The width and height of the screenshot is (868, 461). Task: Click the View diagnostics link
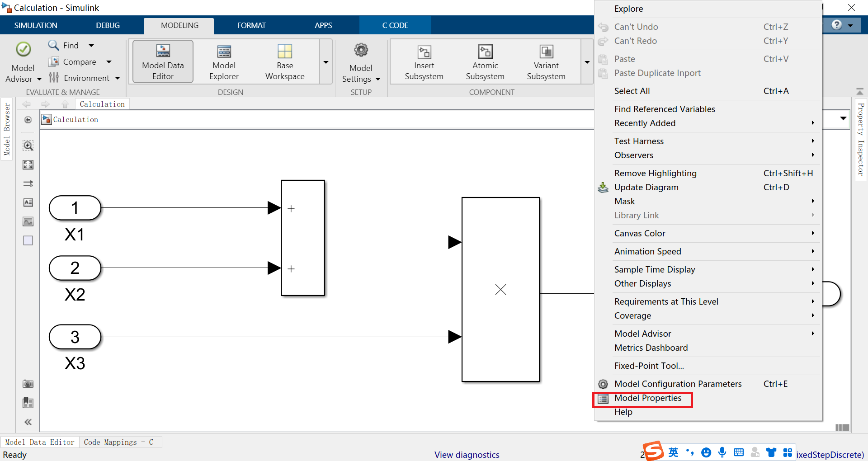[x=467, y=455]
